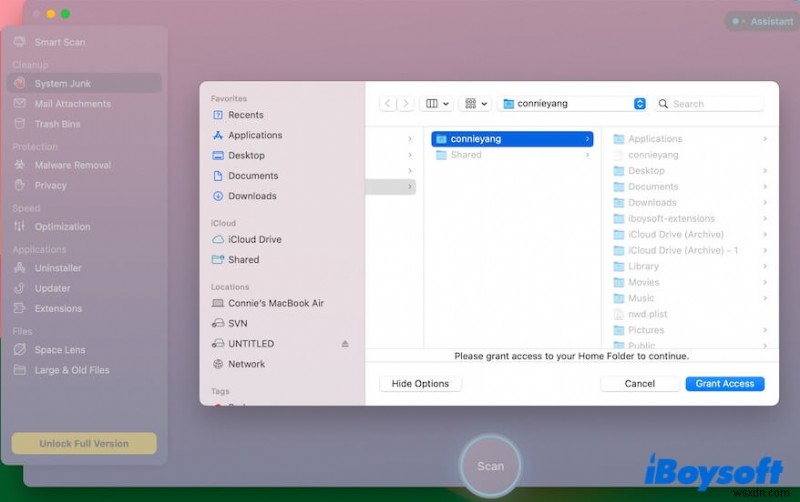Click the Smart Scan monitor icon
The width and height of the screenshot is (800, 502).
click(19, 42)
